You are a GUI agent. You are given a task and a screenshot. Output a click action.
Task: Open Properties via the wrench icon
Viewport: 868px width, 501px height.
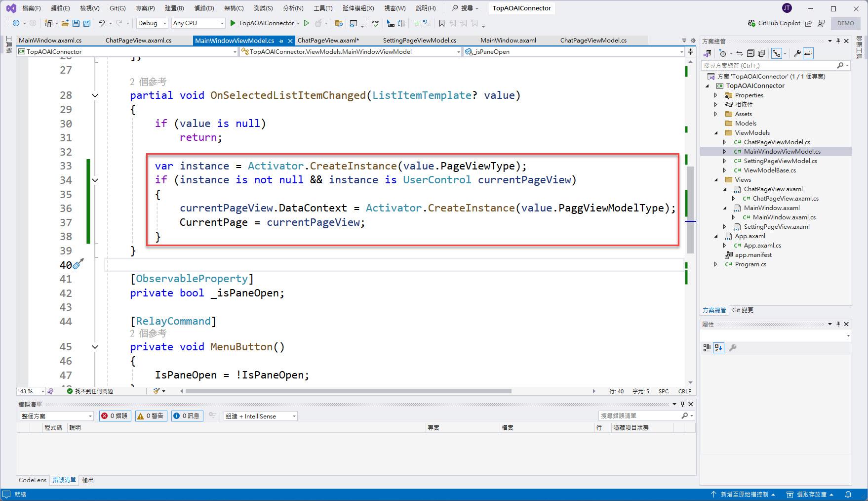coord(797,53)
